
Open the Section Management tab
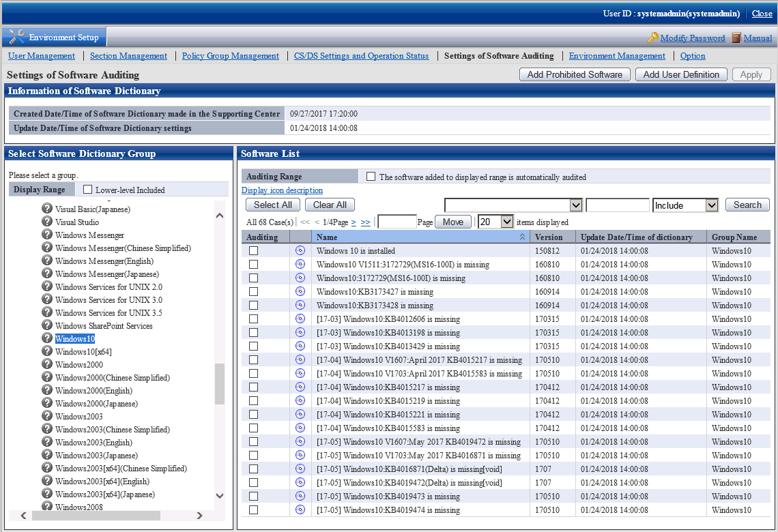[128, 55]
